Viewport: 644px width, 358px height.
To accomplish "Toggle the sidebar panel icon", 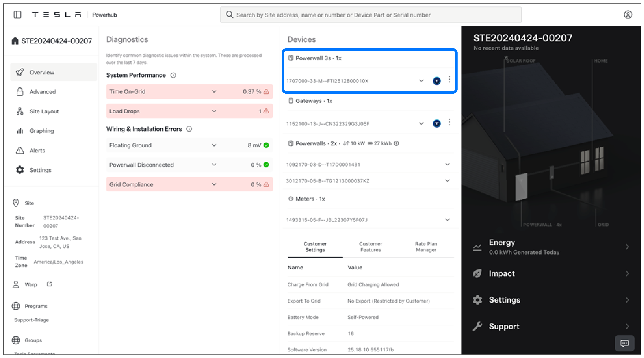I will (17, 15).
